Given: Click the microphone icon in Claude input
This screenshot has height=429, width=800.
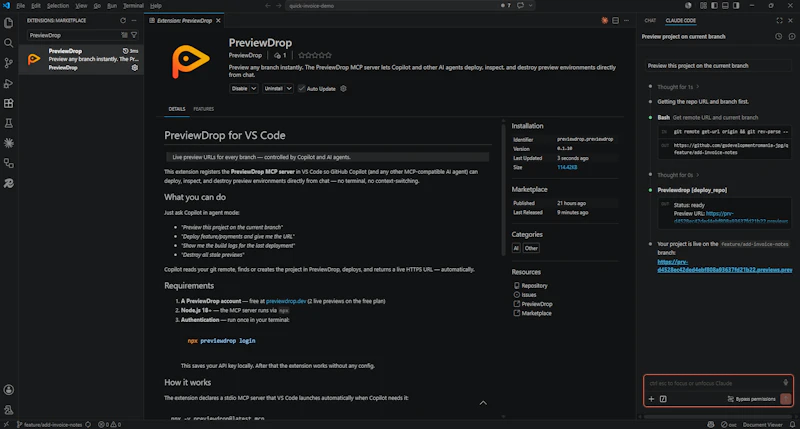Looking at the screenshot, I should [x=786, y=383].
